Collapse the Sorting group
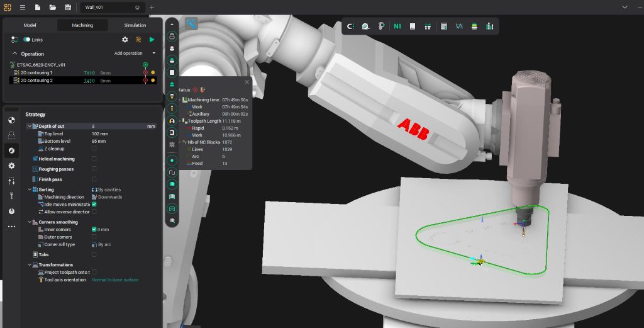644x328 pixels. coord(29,189)
